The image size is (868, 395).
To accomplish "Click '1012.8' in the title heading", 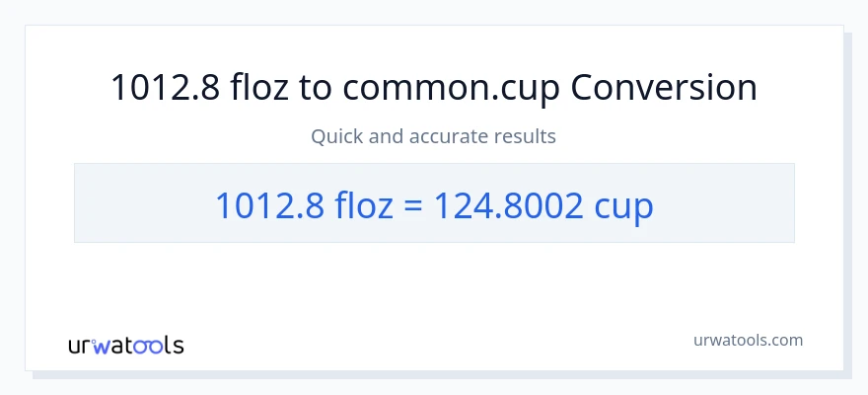I will tap(164, 88).
